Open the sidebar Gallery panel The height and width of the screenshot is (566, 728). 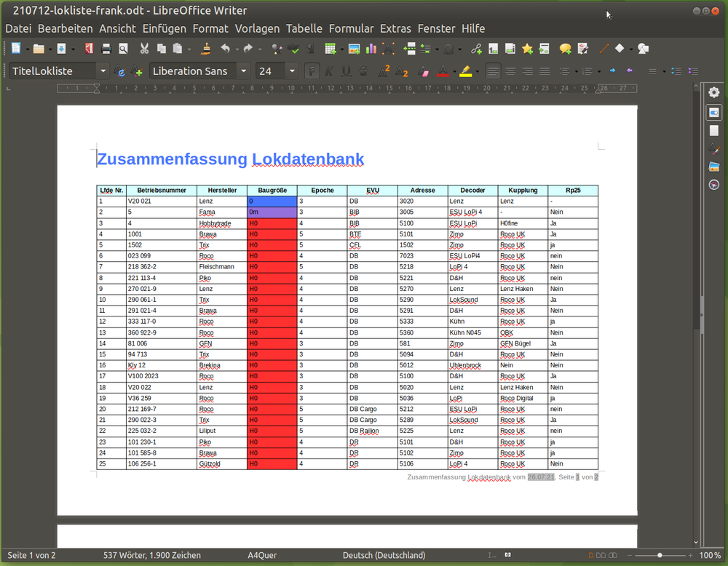(714, 167)
